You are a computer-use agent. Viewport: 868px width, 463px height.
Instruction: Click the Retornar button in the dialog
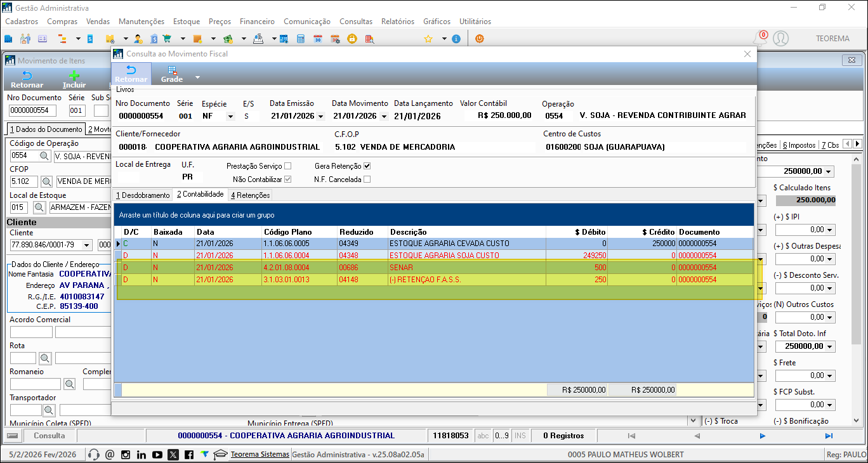131,74
